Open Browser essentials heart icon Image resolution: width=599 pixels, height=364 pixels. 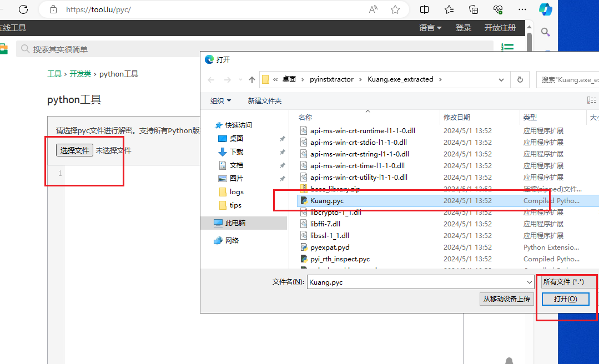click(498, 9)
